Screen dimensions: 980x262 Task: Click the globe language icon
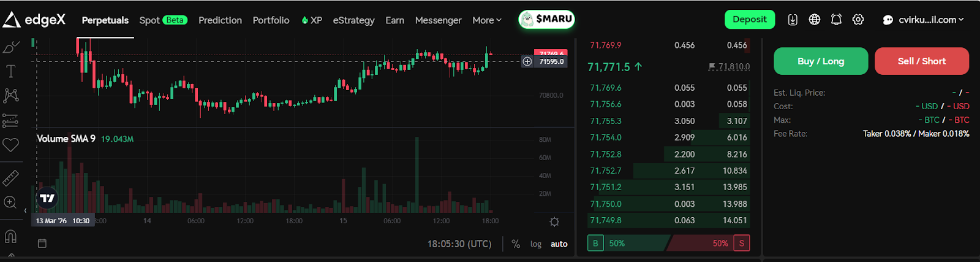point(815,20)
